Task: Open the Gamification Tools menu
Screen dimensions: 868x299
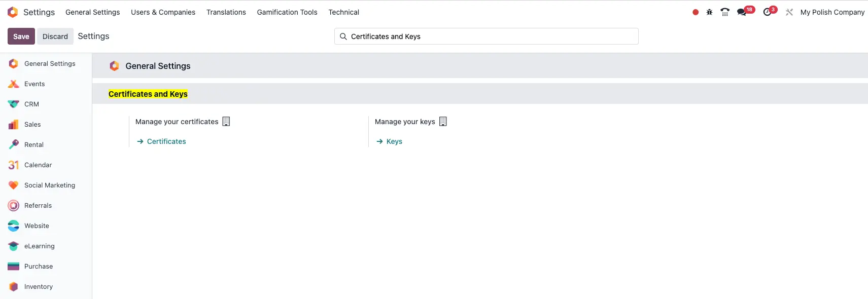Action: click(287, 12)
